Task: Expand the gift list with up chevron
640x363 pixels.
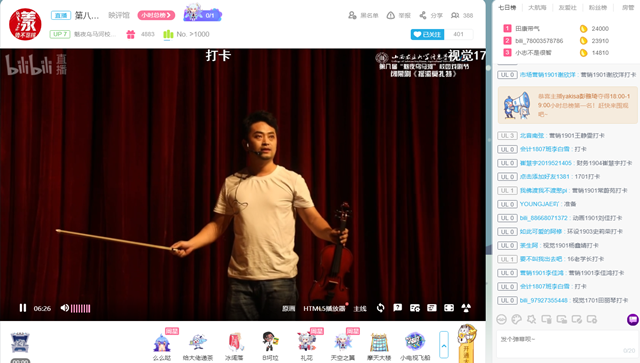Action: [444, 345]
